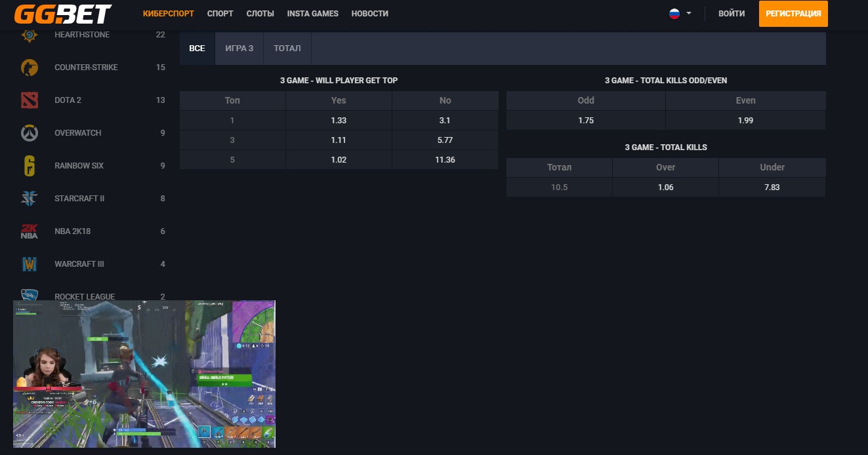Pick Yes odds 1.11 for Top 3
The image size is (868, 455).
(339, 140)
